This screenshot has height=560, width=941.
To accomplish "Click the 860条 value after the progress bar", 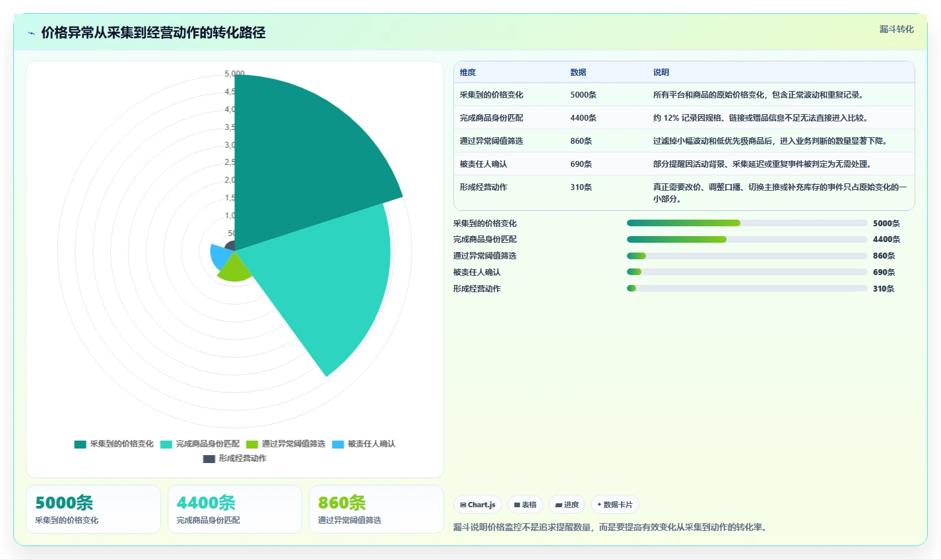I will (x=884, y=256).
